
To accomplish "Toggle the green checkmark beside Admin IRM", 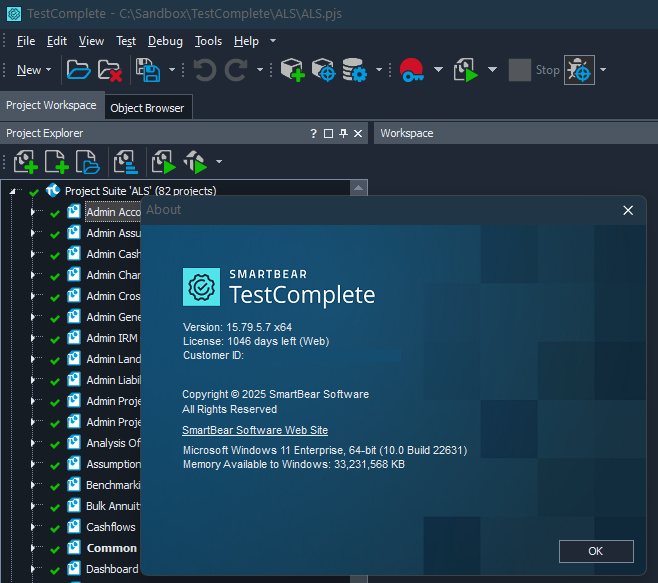I will coord(55,338).
